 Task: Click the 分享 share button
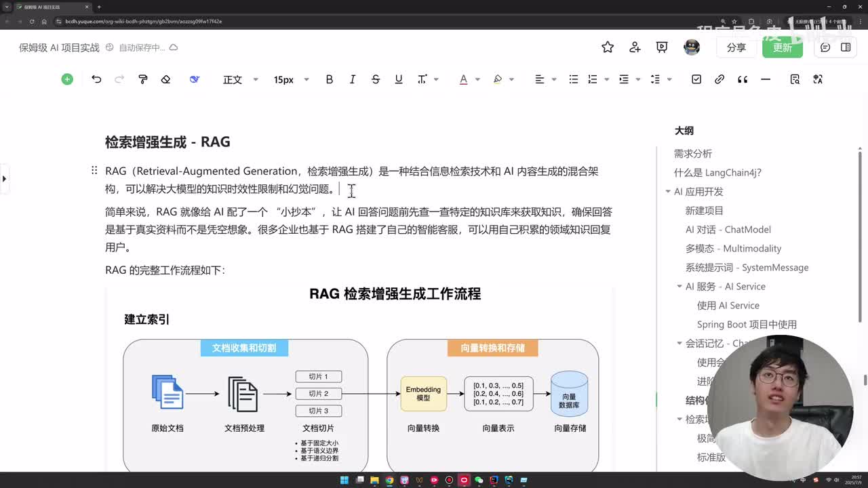click(x=736, y=47)
